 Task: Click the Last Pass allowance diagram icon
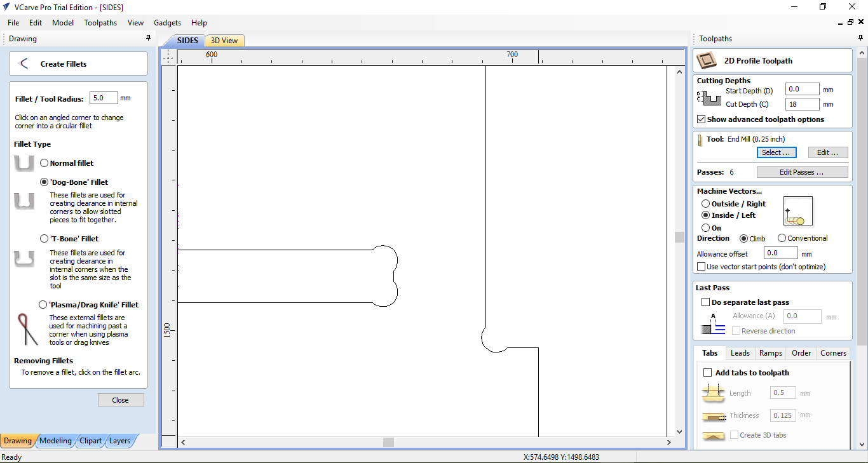pyautogui.click(x=713, y=323)
